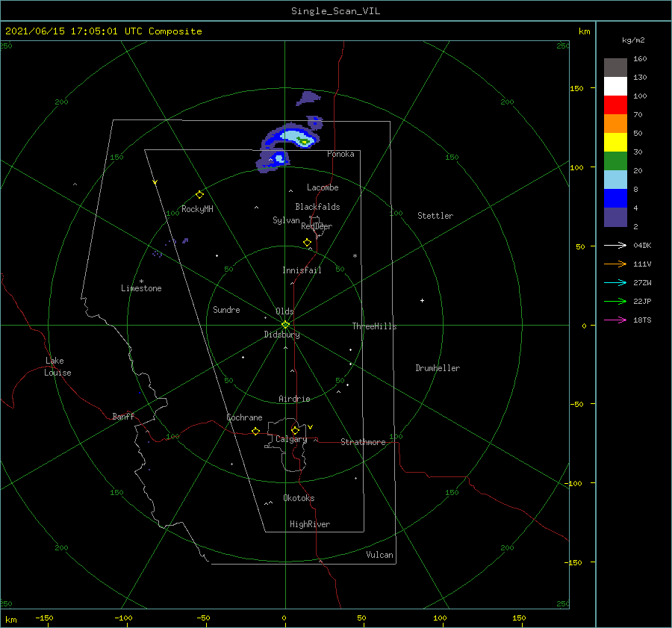The height and width of the screenshot is (628, 672).
Task: Click the Limestone label
Action: (141, 288)
